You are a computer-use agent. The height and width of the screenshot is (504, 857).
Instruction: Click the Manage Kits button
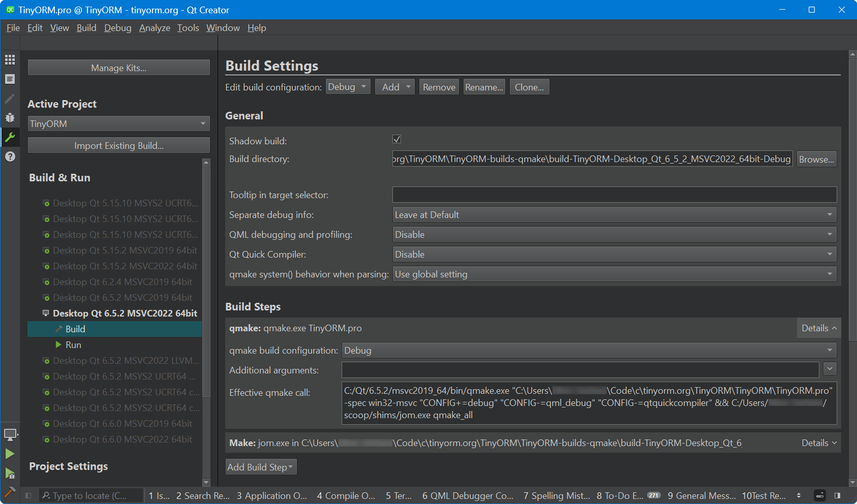(119, 68)
